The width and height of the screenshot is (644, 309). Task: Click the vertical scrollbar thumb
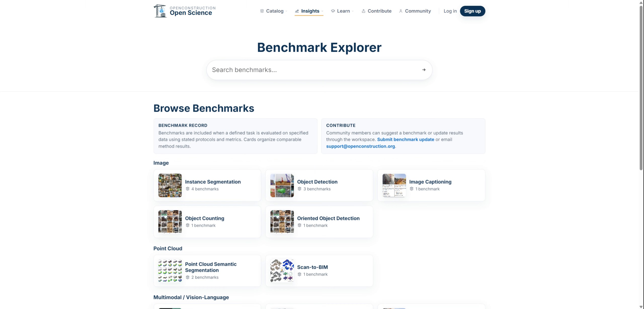[641, 88]
